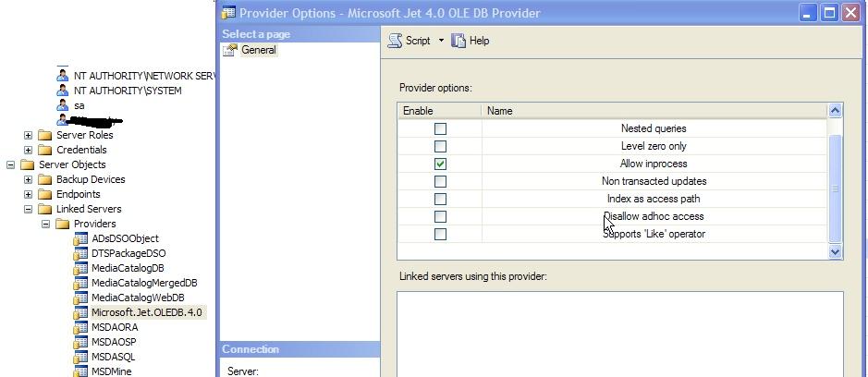Click the MSDMine provider icon
Image resolution: width=868 pixels, height=377 pixels.
click(80, 371)
